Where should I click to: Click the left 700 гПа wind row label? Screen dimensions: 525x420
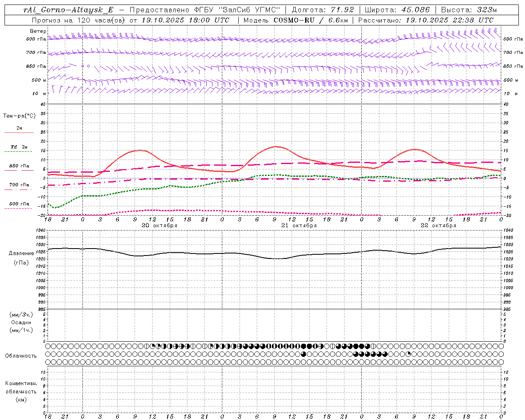click(x=36, y=52)
